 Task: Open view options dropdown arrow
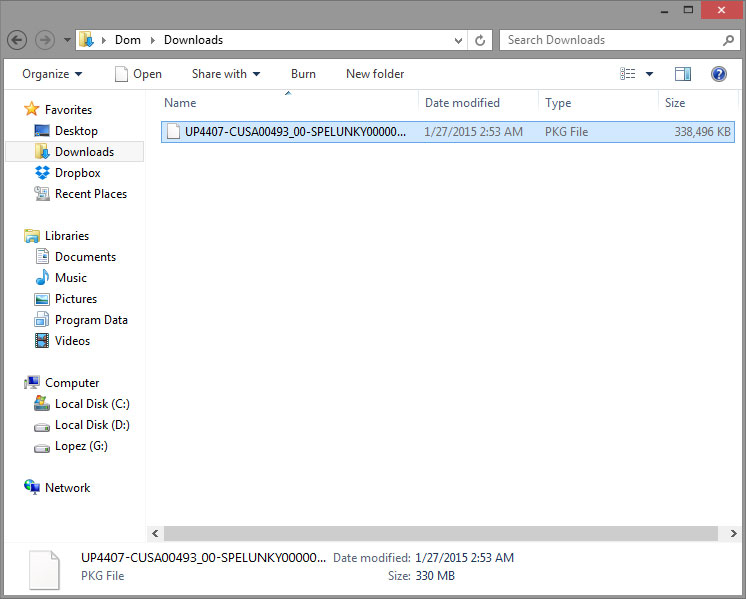pyautogui.click(x=649, y=74)
